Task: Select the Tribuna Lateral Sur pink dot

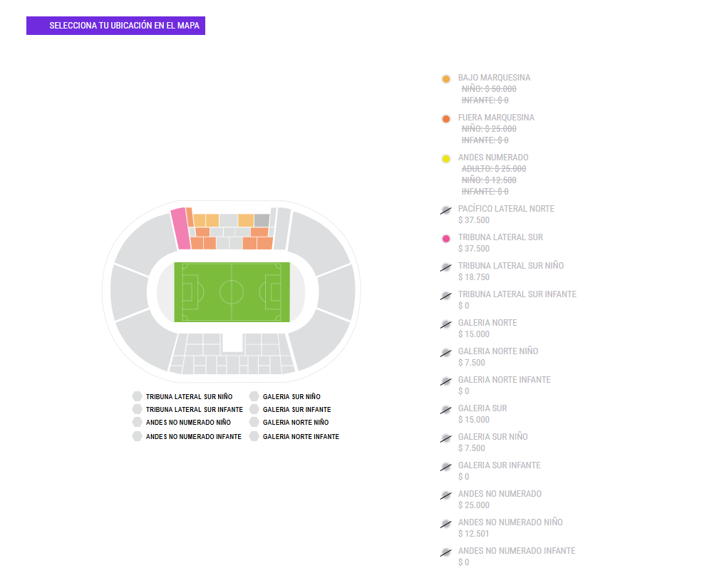Action: (446, 238)
